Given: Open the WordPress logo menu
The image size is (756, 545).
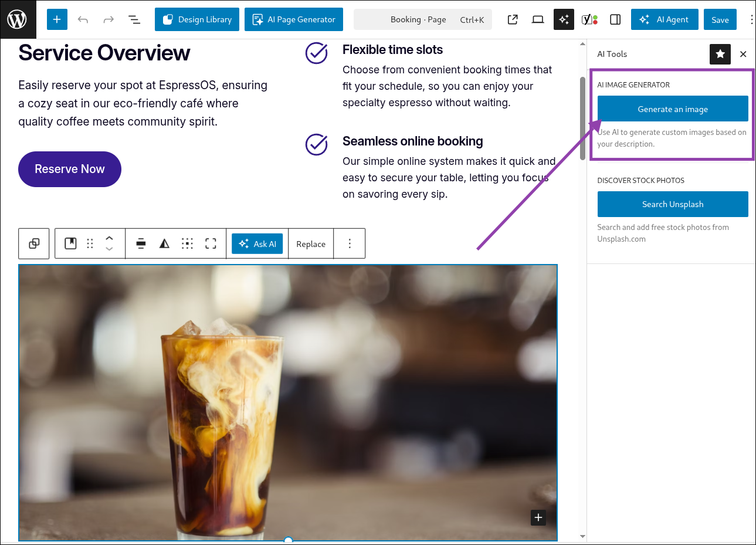Looking at the screenshot, I should pyautogui.click(x=18, y=19).
